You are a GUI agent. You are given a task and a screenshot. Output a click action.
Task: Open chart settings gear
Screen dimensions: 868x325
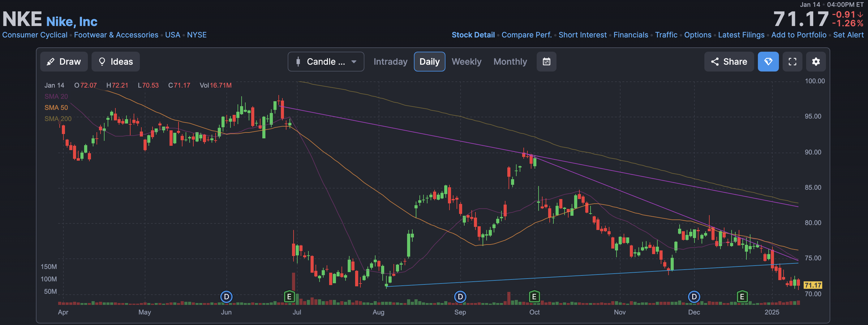[816, 62]
